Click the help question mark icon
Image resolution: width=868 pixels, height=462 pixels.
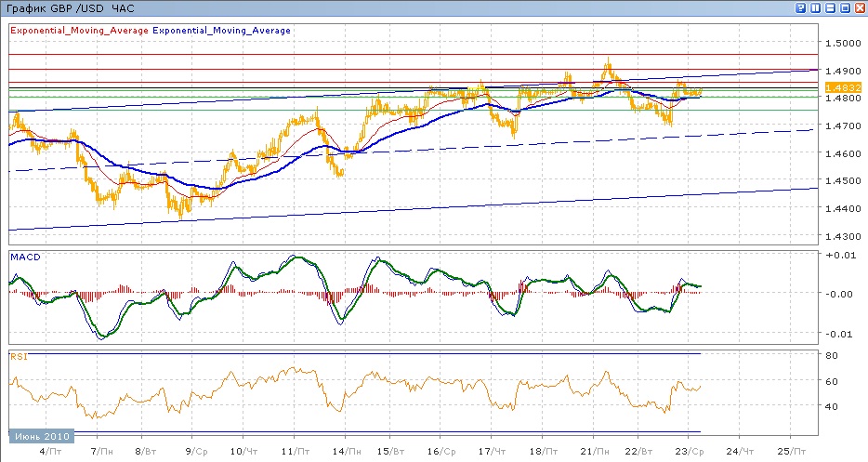(800, 7)
